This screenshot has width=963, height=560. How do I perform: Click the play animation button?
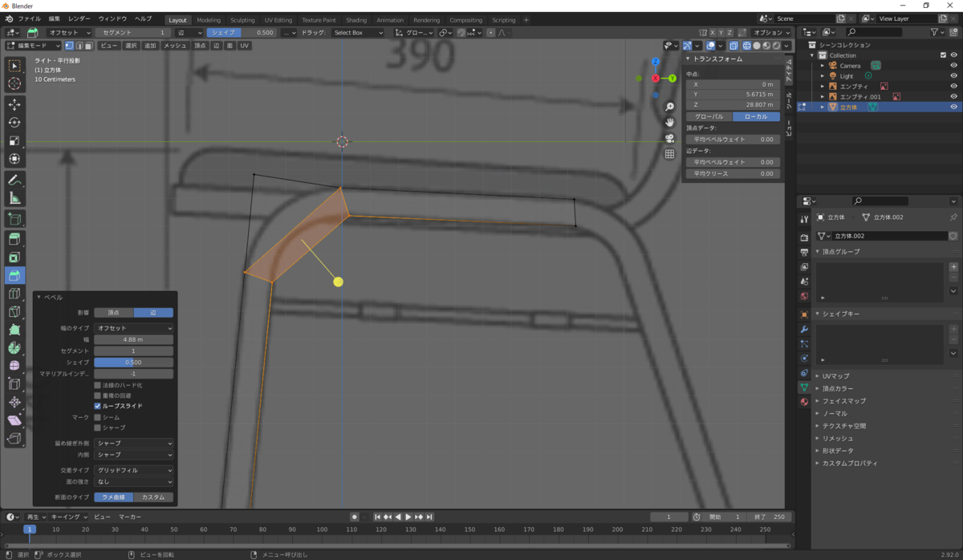tap(408, 517)
